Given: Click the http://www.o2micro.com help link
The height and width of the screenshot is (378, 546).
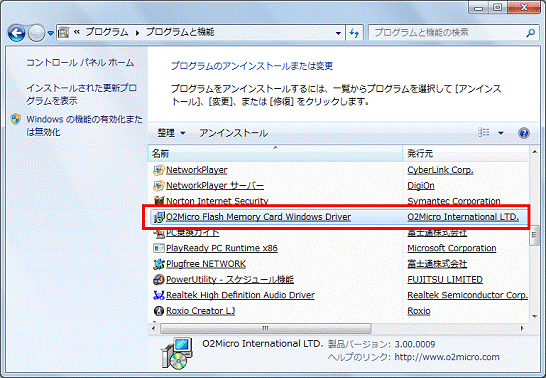Looking at the screenshot, I should tap(447, 357).
